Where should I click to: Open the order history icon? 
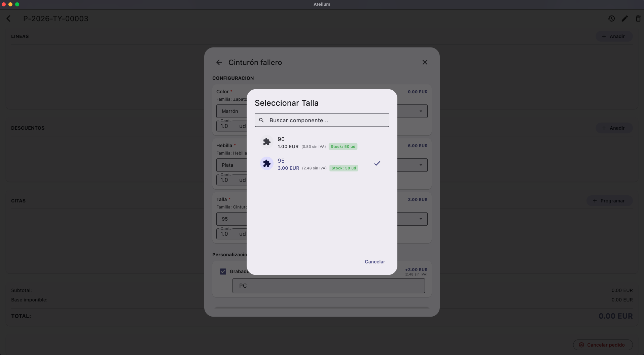(x=611, y=19)
